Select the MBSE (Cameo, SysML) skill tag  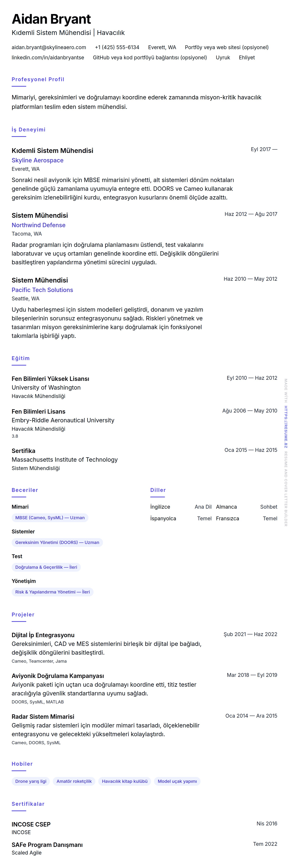[50, 518]
